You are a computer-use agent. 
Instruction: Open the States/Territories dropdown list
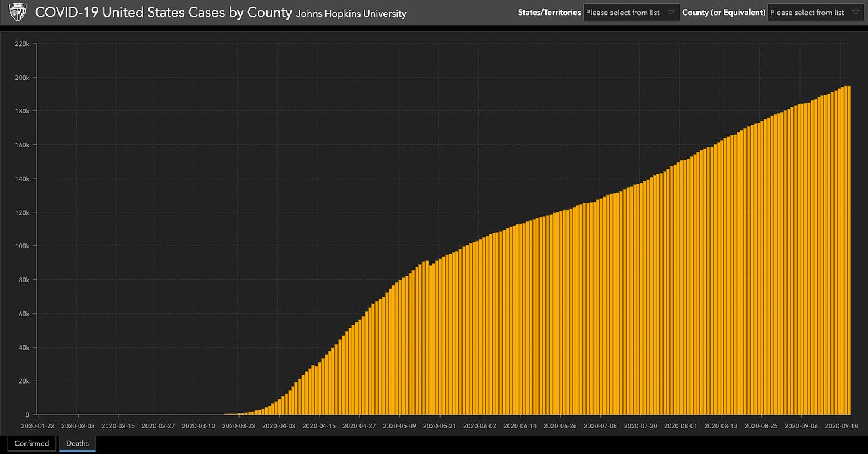click(631, 13)
